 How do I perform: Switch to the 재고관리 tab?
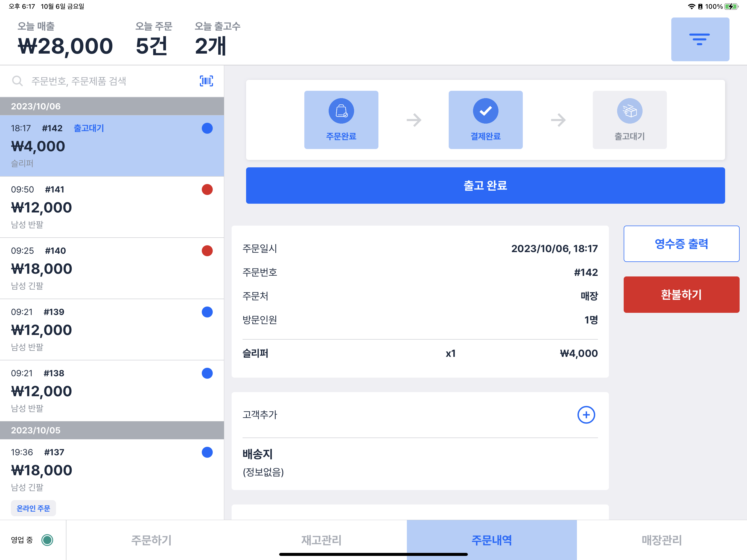coord(321,540)
